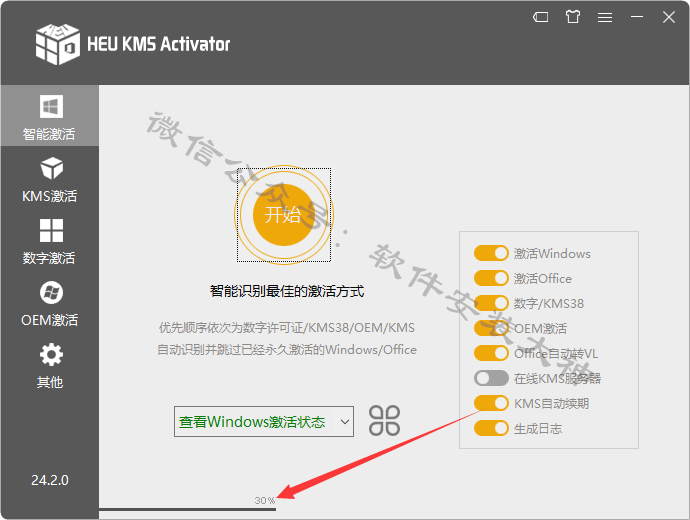The image size is (690, 520).
Task: Expand the 查看Windows激活状态 dropdown arrow
Action: [345, 422]
